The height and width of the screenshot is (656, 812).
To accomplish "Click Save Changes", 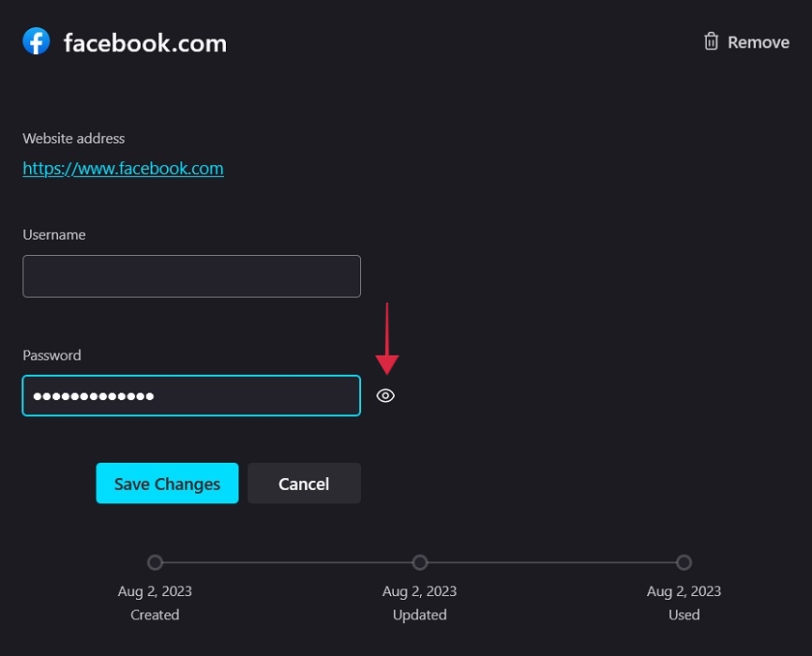I will 167,483.
